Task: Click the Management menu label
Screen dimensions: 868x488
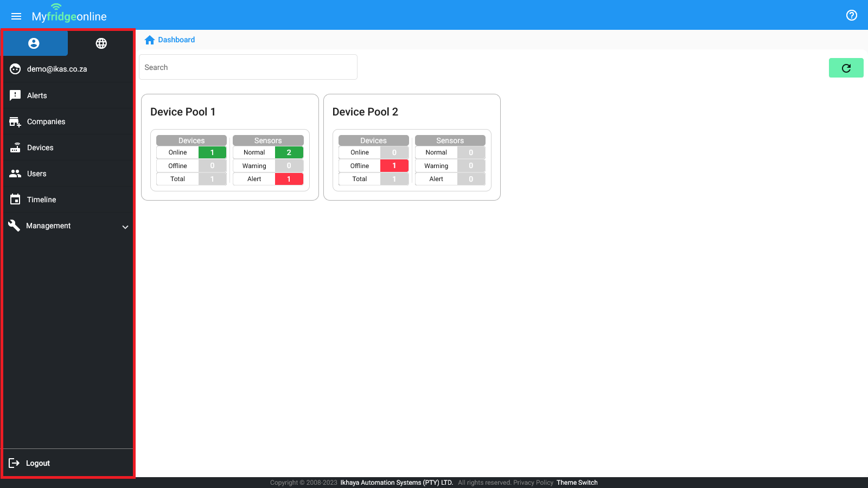Action: (x=48, y=226)
